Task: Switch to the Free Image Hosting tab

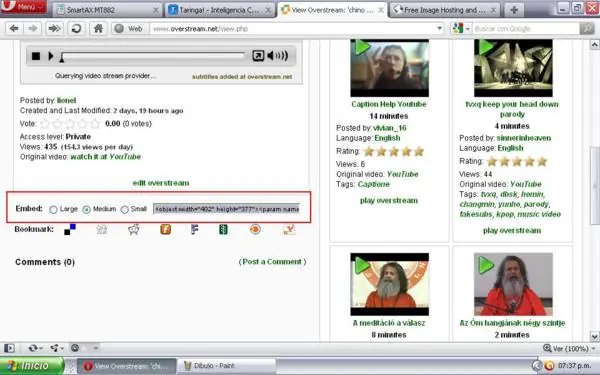Action: point(445,10)
